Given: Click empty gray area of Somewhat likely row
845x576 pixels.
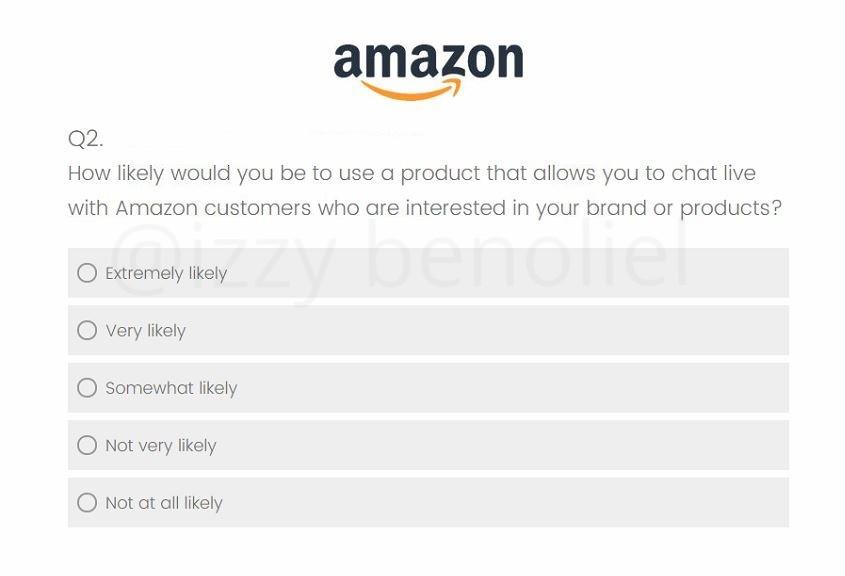Looking at the screenshot, I should pos(512,387).
